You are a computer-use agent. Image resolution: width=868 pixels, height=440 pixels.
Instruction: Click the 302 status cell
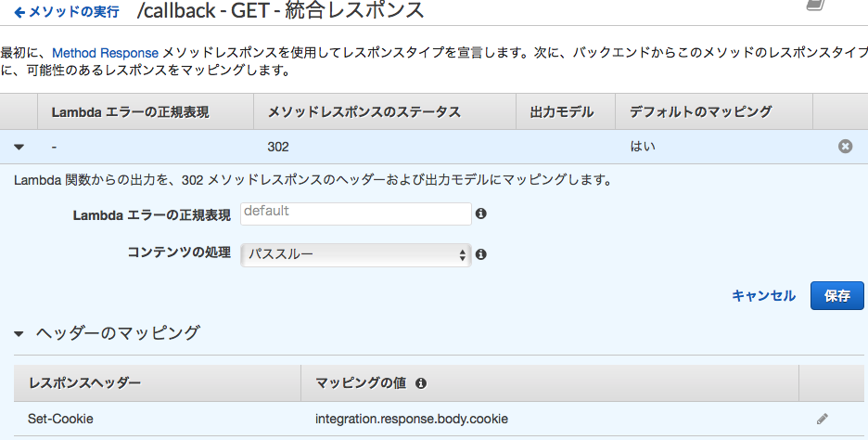[x=278, y=147]
